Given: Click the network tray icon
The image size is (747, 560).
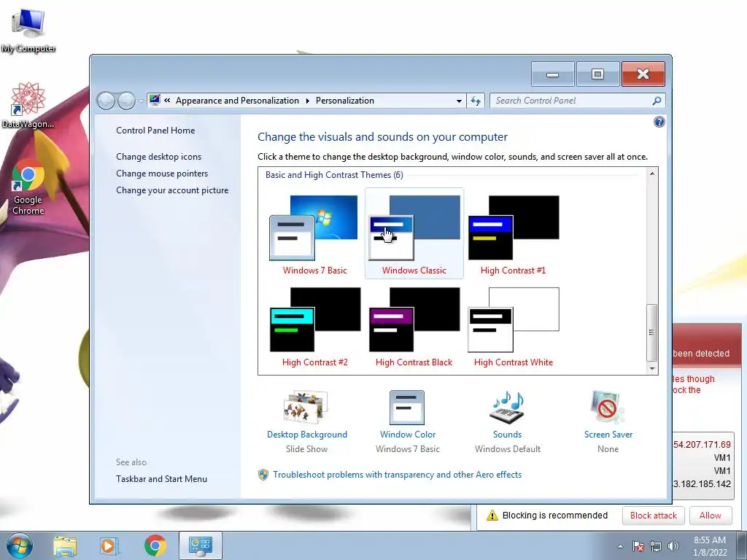Looking at the screenshot, I should (x=656, y=546).
